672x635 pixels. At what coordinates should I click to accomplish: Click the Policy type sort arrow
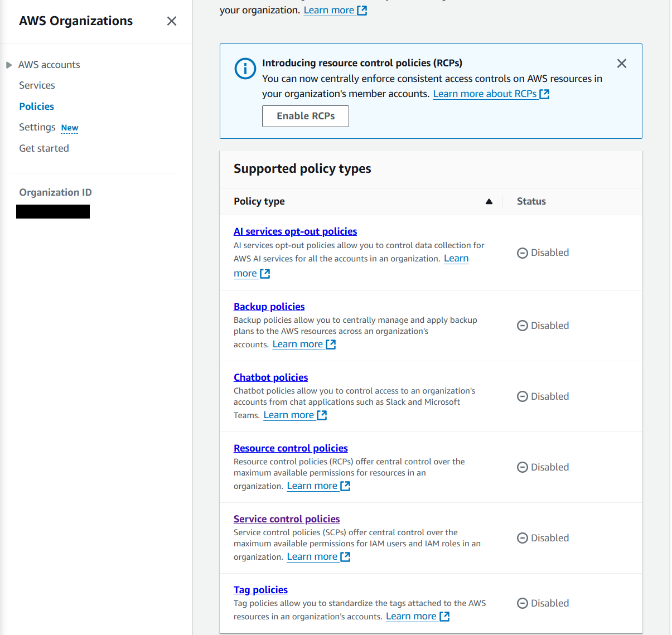tap(489, 202)
